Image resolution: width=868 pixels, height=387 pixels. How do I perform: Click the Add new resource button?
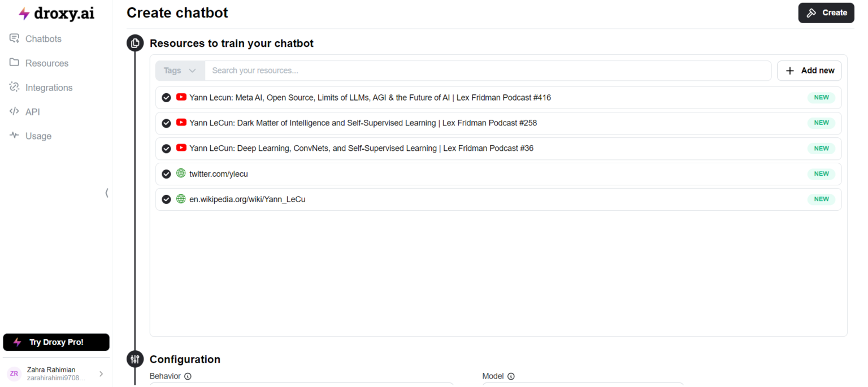(x=809, y=71)
